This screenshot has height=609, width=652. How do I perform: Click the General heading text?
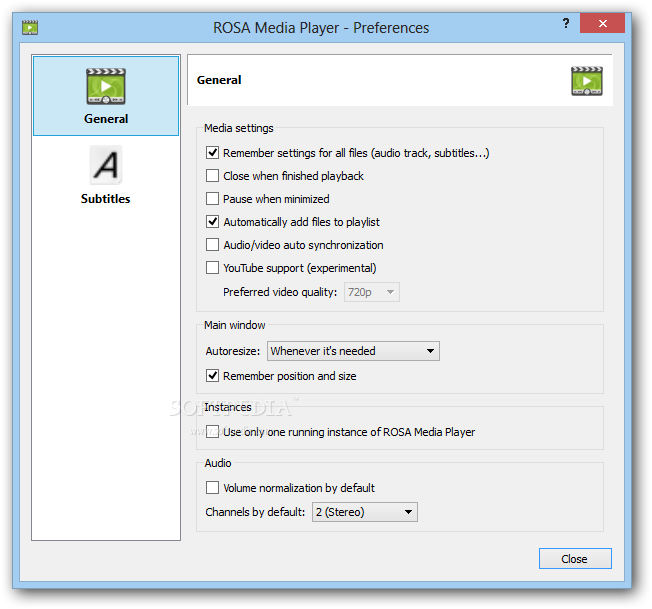(219, 80)
